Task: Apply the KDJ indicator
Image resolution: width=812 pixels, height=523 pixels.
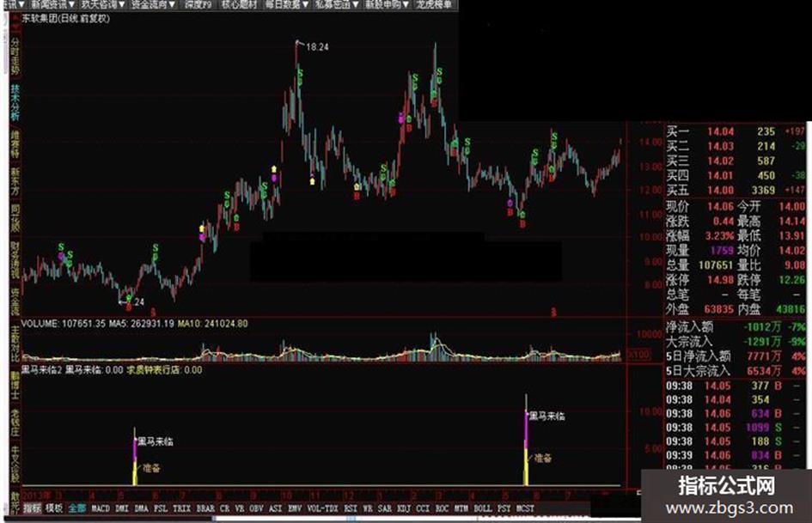Action: coord(404,508)
